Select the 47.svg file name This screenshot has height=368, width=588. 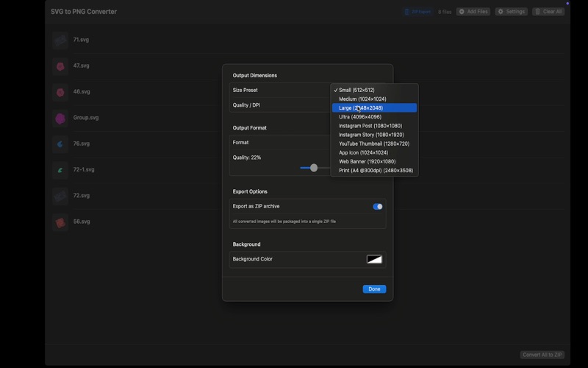(x=81, y=66)
